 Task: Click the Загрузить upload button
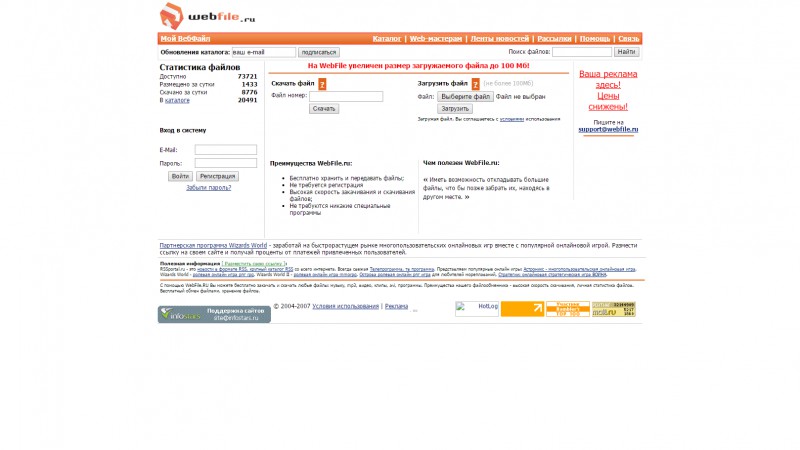(x=455, y=109)
